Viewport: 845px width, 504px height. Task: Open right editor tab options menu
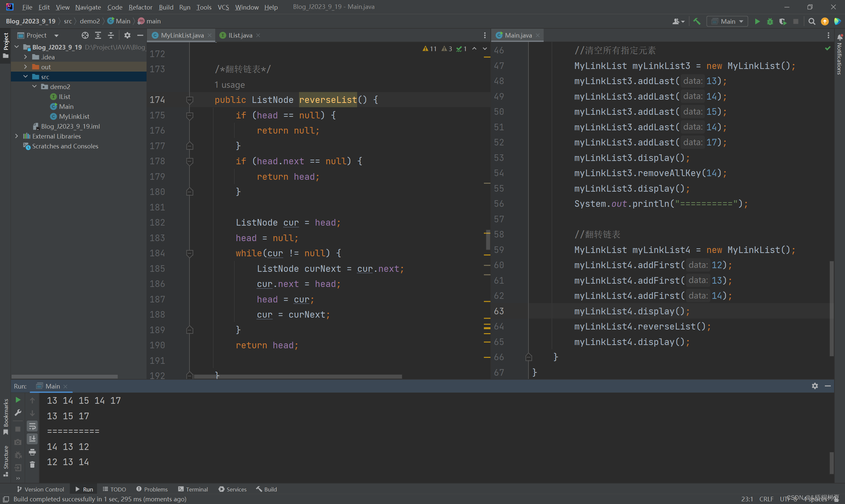(828, 35)
